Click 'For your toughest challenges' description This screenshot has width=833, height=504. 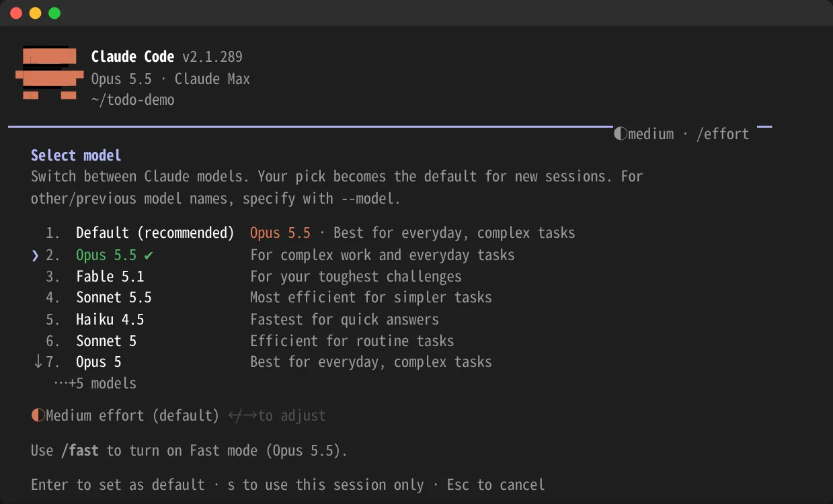point(356,276)
